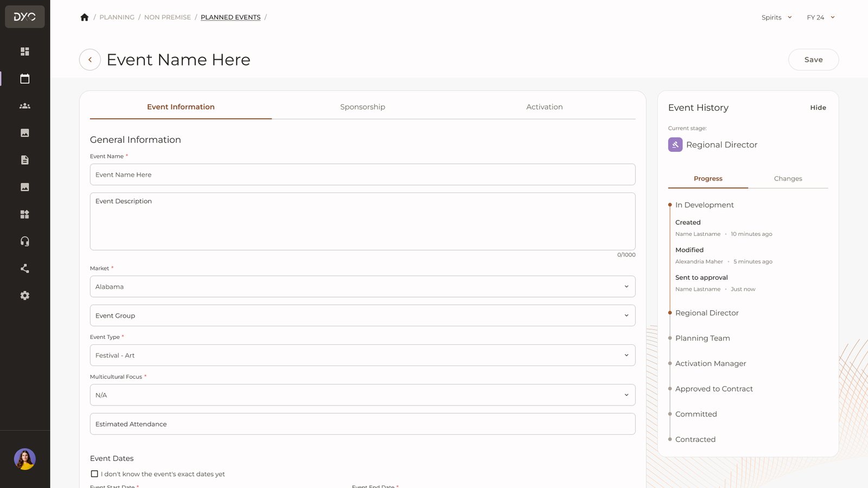Check "I don't know the event's exact dates yet"
Viewport: 868px width, 488px height.
(94, 474)
